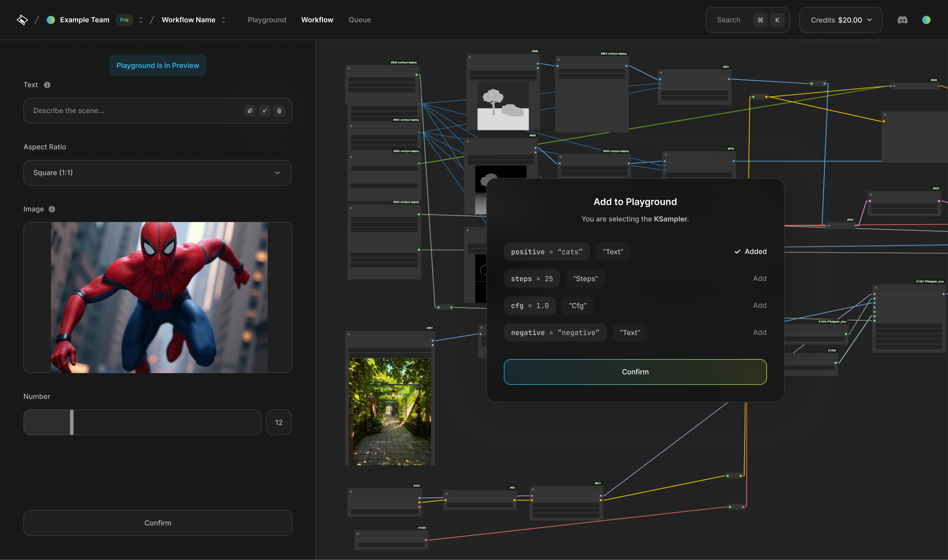
Task: Open the Queue tab
Action: 359,20
